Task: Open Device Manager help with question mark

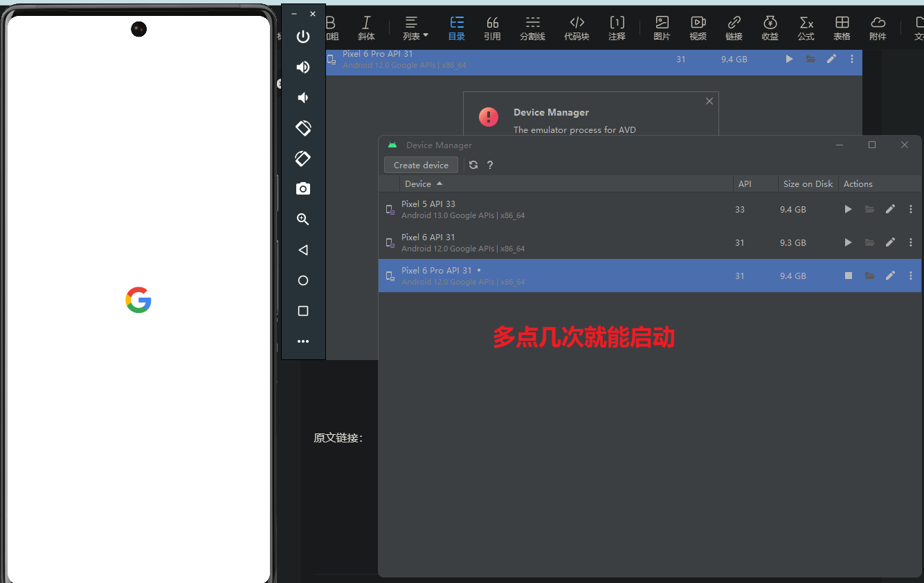Action: pyautogui.click(x=489, y=165)
